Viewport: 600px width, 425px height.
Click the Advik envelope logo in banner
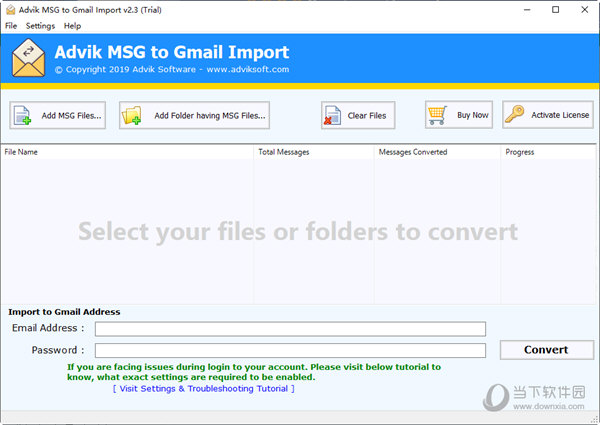point(29,57)
